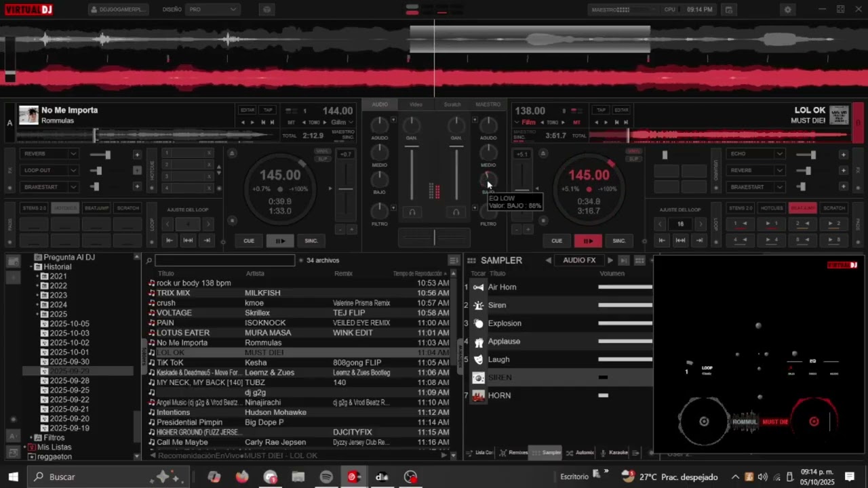Add an effect slot next to ECHO on right deck
This screenshot has height=488, width=868.
pos(843,155)
